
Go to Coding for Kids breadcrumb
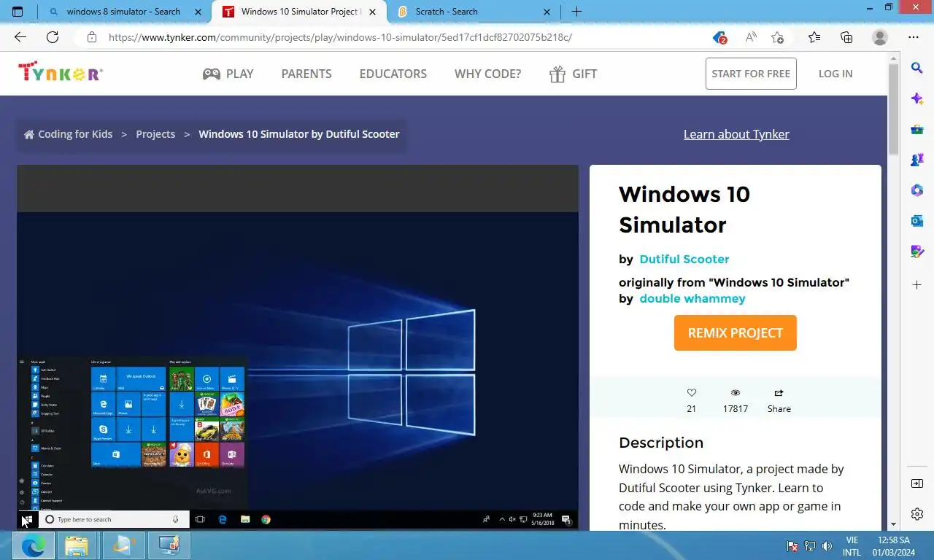[68, 134]
